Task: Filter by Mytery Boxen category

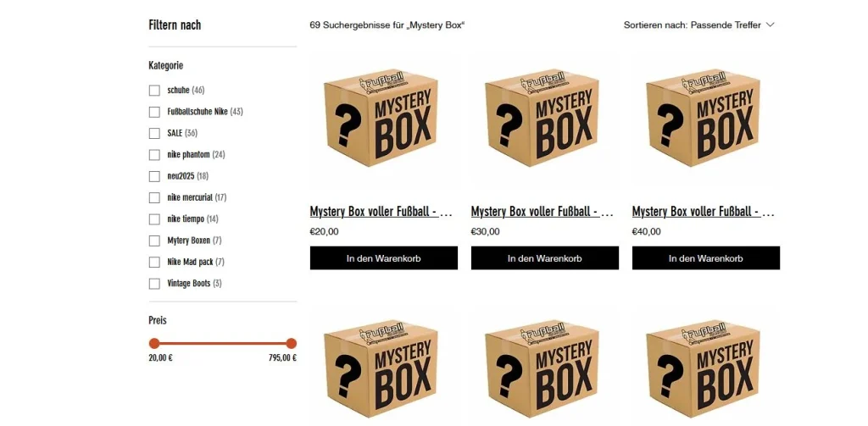Action: click(x=154, y=241)
